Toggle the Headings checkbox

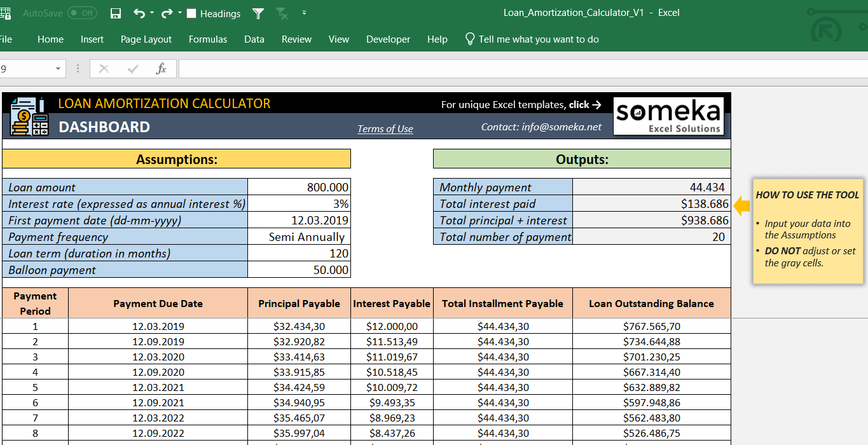[x=191, y=13]
